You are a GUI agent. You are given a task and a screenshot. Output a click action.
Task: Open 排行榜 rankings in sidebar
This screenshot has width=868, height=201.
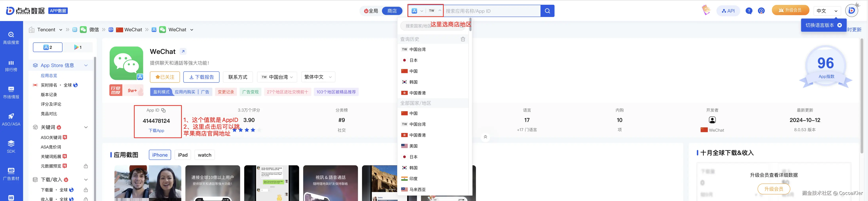click(x=11, y=66)
